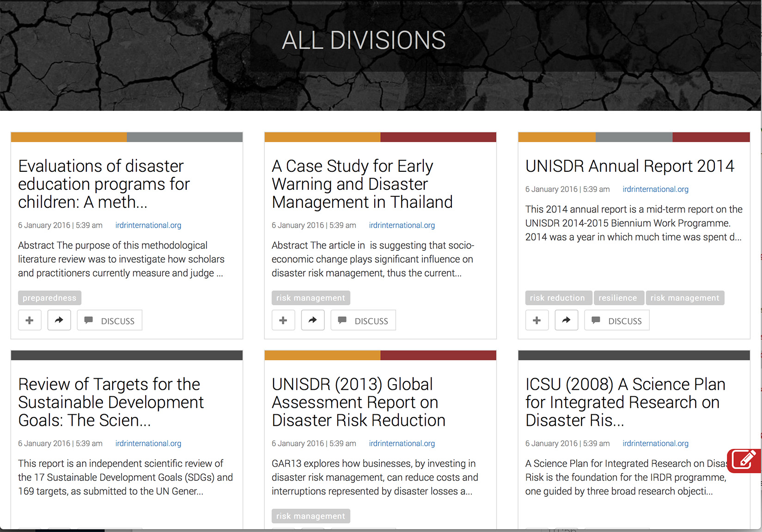
Task: Open irdrinternational.org link on ICSU 2008 card
Action: coord(655,443)
